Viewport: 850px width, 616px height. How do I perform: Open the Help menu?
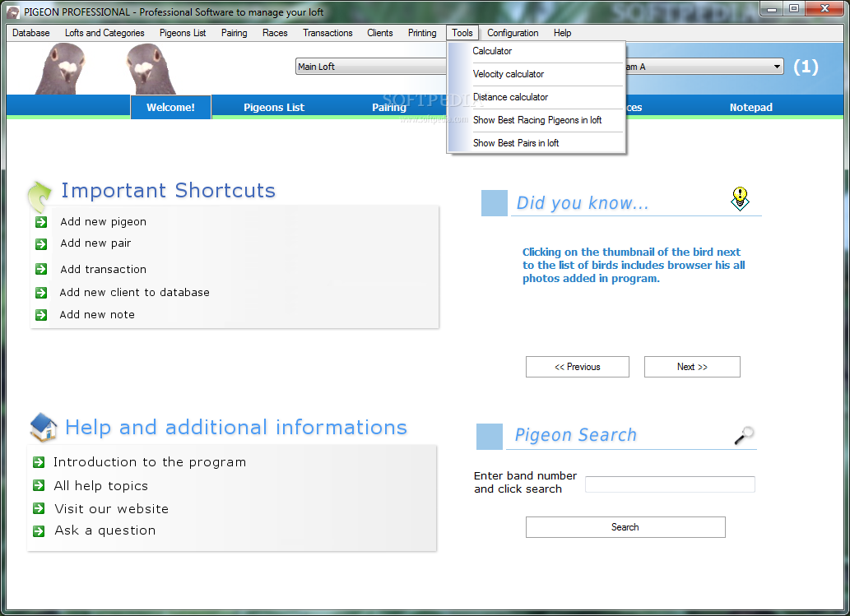tap(562, 33)
